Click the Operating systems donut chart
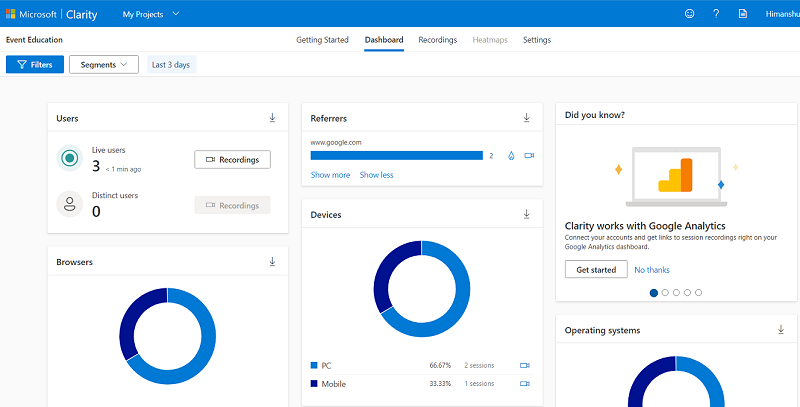Screen dimensions: 800x407 [x=676, y=381]
